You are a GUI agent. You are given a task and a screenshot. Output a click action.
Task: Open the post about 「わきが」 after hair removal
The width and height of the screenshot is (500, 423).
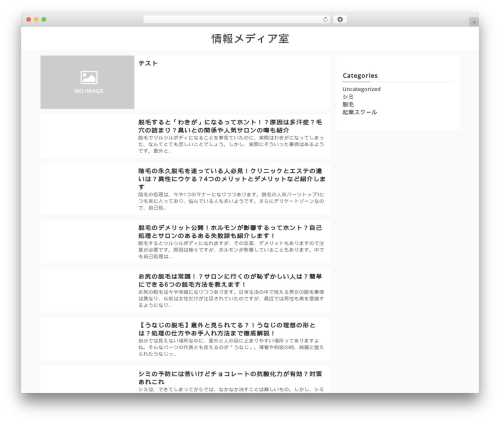pyautogui.click(x=230, y=126)
